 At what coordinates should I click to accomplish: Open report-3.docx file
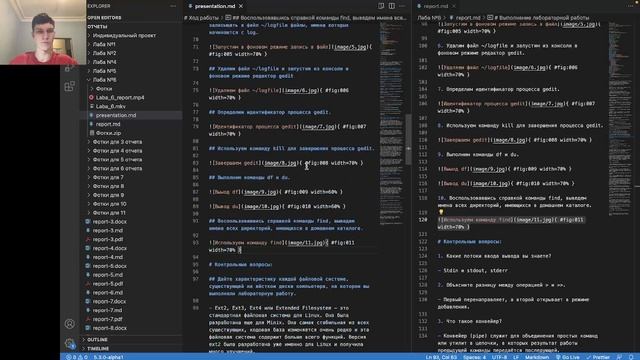[109, 222]
